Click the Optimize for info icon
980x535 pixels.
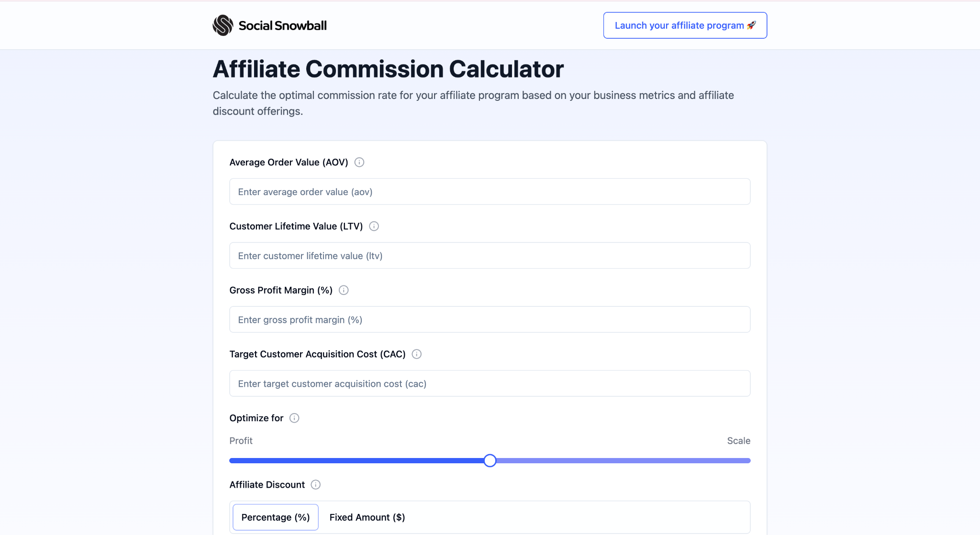point(294,418)
